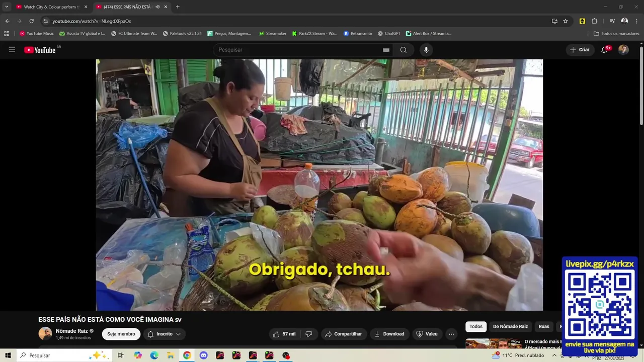Open YouTube notifications bell
Image resolution: width=644 pixels, height=362 pixels.
(x=604, y=50)
